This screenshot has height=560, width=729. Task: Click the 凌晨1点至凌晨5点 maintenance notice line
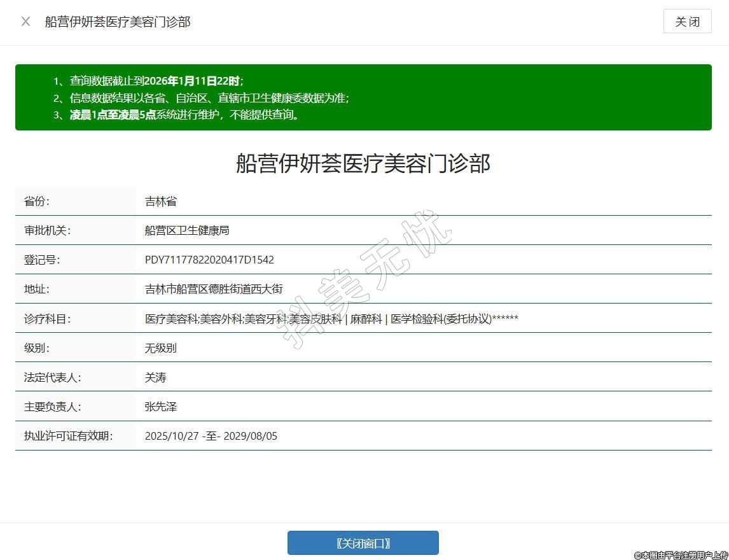coord(184,115)
